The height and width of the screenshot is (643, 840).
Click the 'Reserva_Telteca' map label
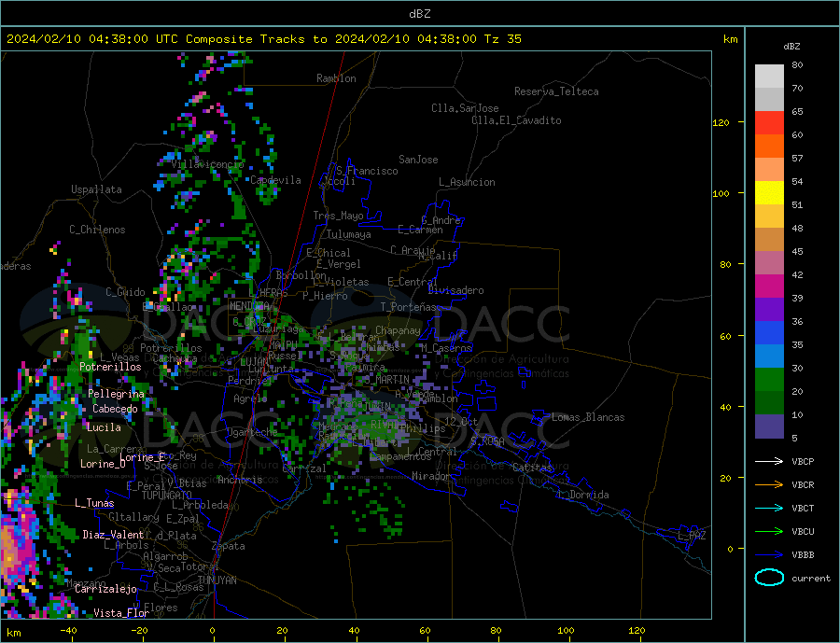(556, 91)
